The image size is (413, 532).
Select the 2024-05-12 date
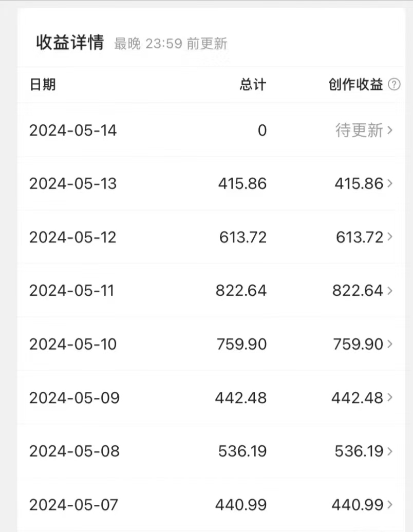[73, 237]
